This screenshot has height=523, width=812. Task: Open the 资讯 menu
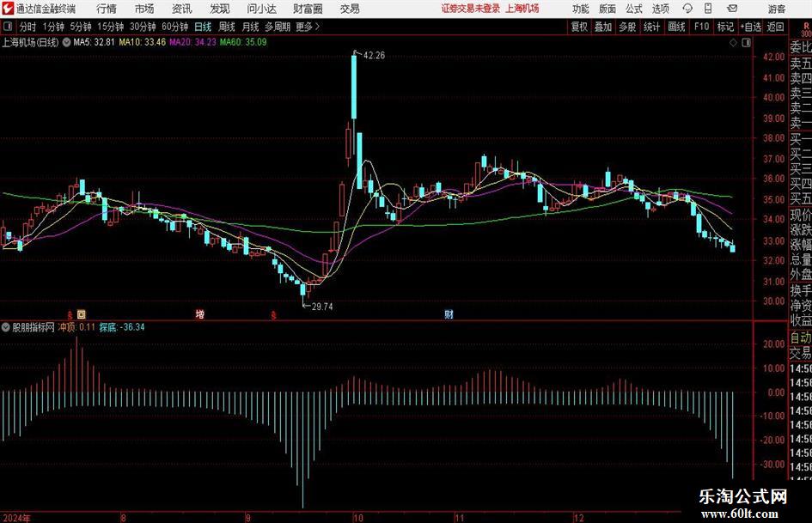(x=182, y=9)
